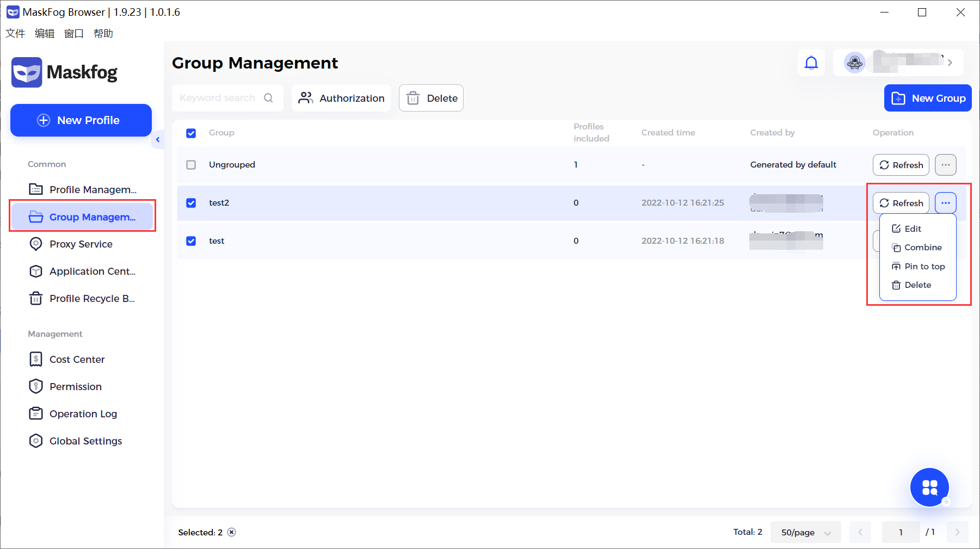Click created time 2022-10-12 16:21:25
Image resolution: width=980 pixels, height=549 pixels.
[x=682, y=203]
